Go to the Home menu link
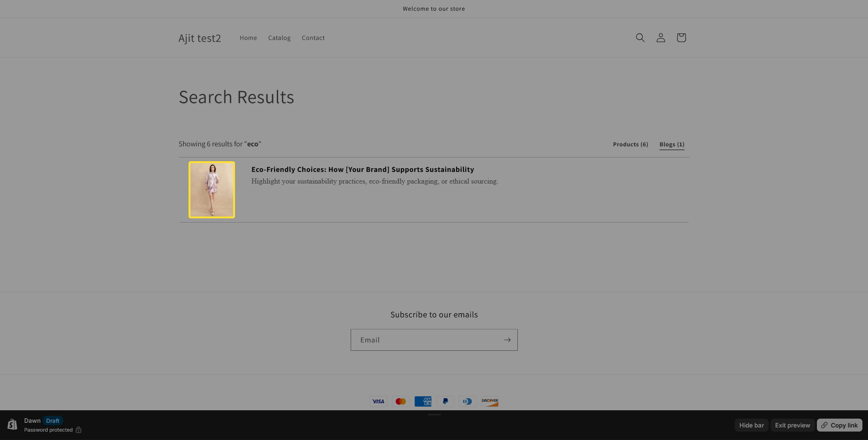The height and width of the screenshot is (440, 868). coord(248,38)
